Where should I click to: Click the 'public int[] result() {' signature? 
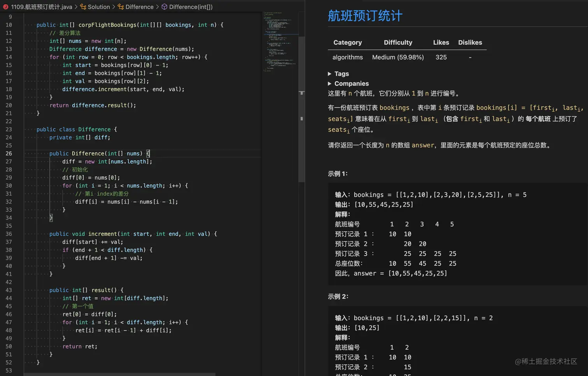click(x=86, y=290)
